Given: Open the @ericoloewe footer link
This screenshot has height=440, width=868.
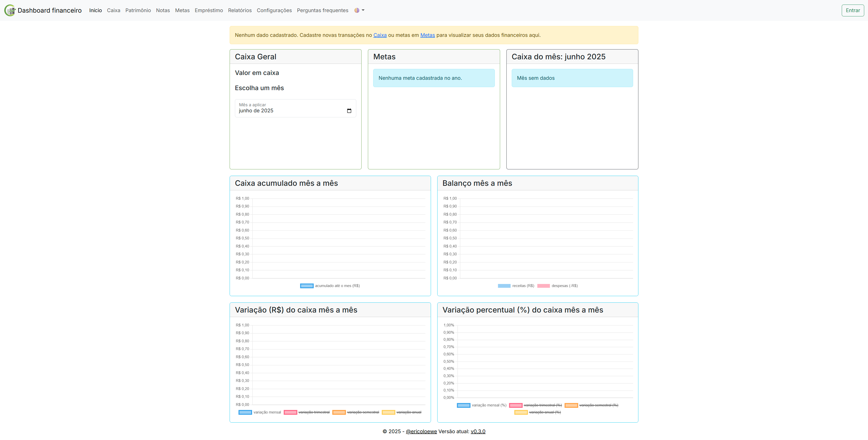Looking at the screenshot, I should [x=421, y=431].
